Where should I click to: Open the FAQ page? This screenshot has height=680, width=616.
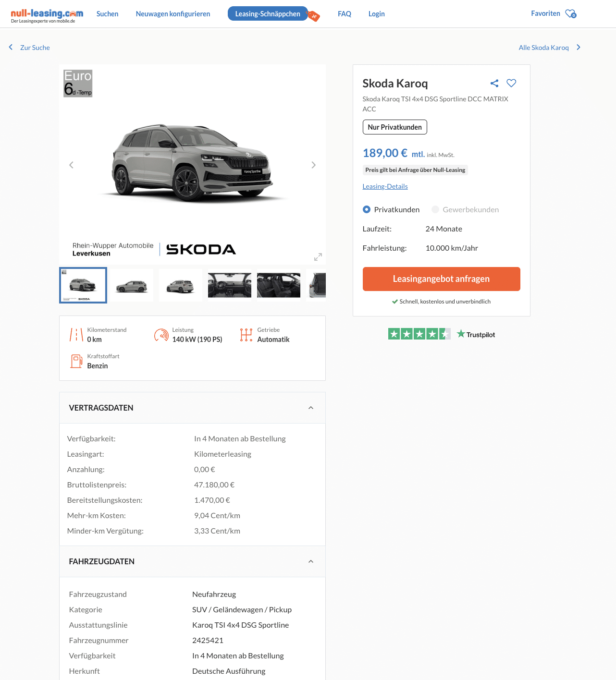345,14
